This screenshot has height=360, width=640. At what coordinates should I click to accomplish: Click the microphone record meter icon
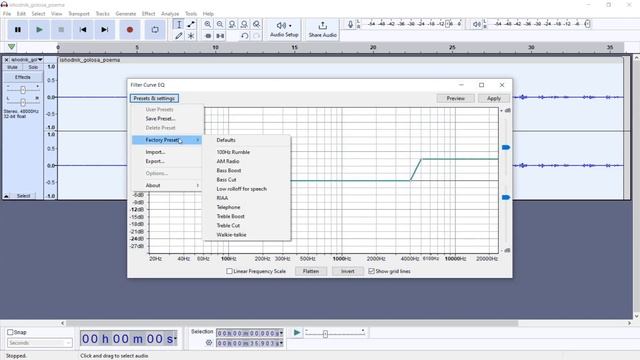click(x=350, y=24)
